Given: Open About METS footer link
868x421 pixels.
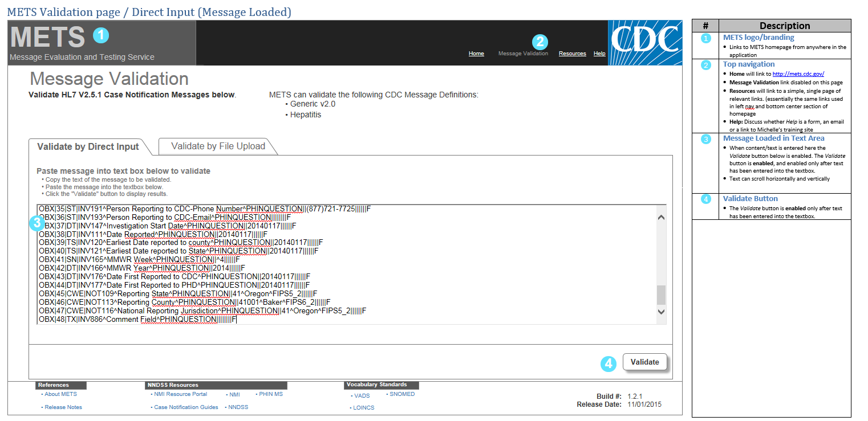Looking at the screenshot, I should (60, 394).
